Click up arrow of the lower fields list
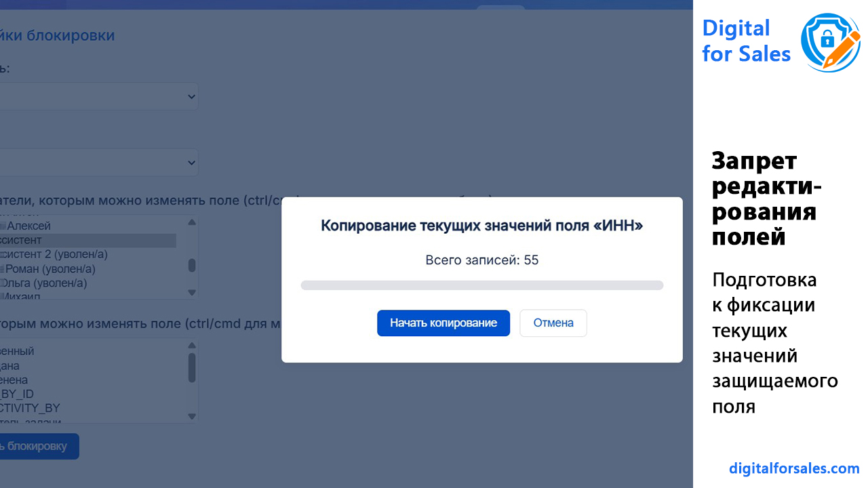This screenshot has height=488, width=868. coord(192,345)
